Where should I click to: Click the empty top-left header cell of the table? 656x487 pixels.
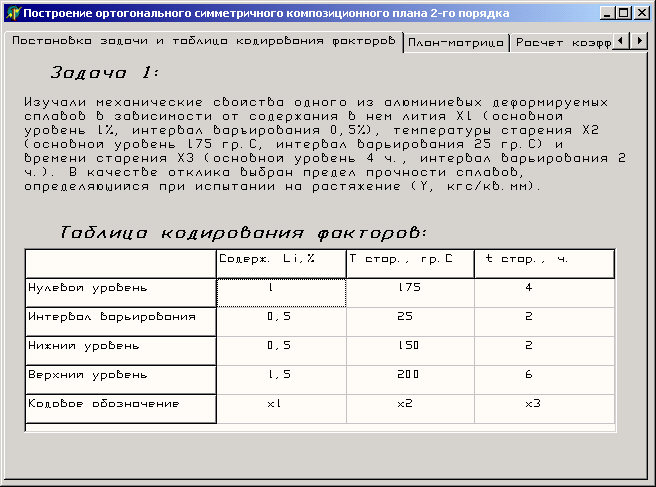121,264
